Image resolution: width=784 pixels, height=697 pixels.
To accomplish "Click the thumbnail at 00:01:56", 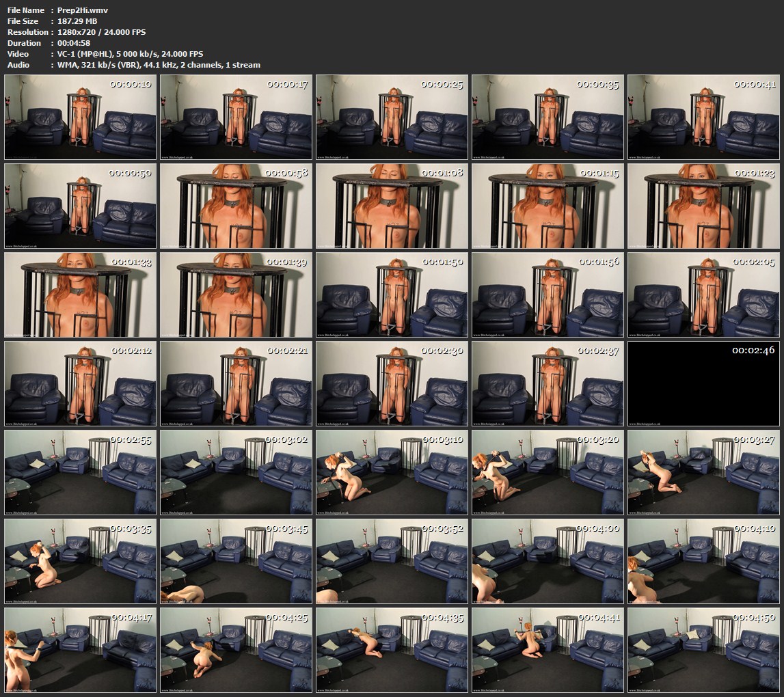I will click(548, 295).
